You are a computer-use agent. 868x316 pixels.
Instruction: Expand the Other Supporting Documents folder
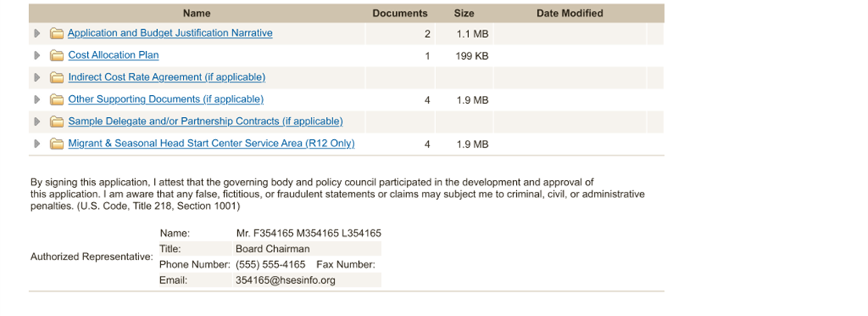pos(37,100)
